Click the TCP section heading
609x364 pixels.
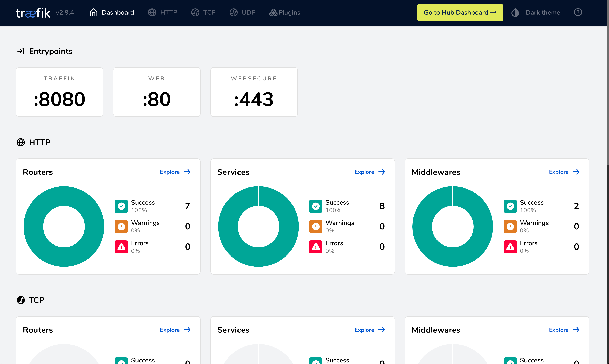(x=37, y=300)
